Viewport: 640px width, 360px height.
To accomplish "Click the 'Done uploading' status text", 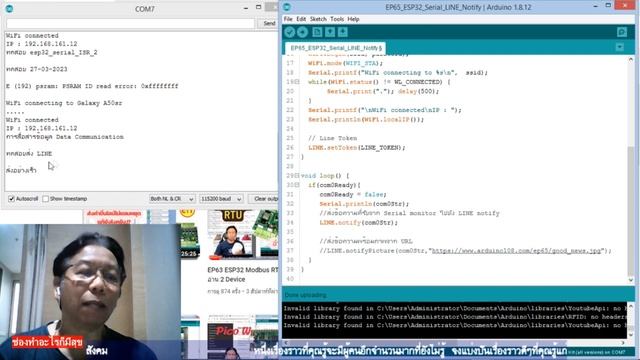I will pos(305,295).
